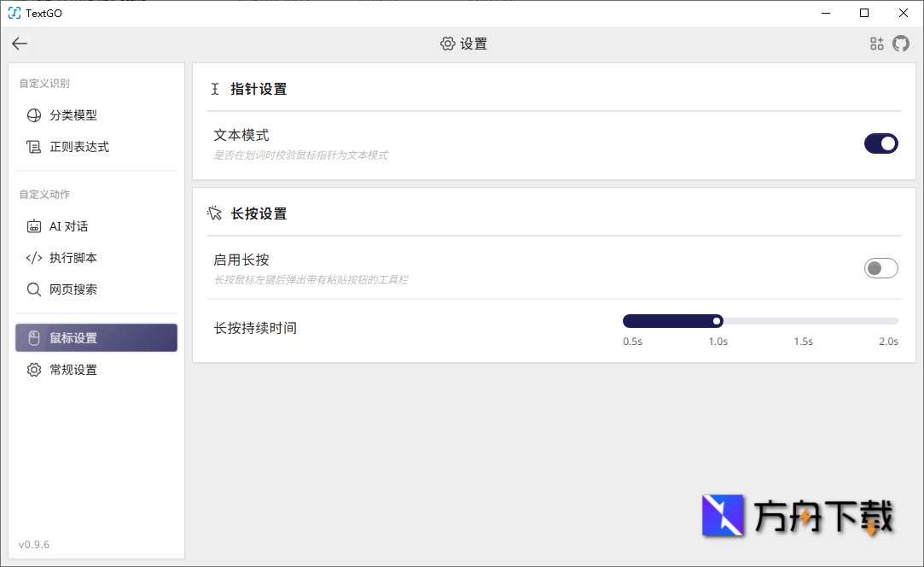The height and width of the screenshot is (567, 924).
Task: Enable the 启用长按 switch
Action: pos(880,267)
